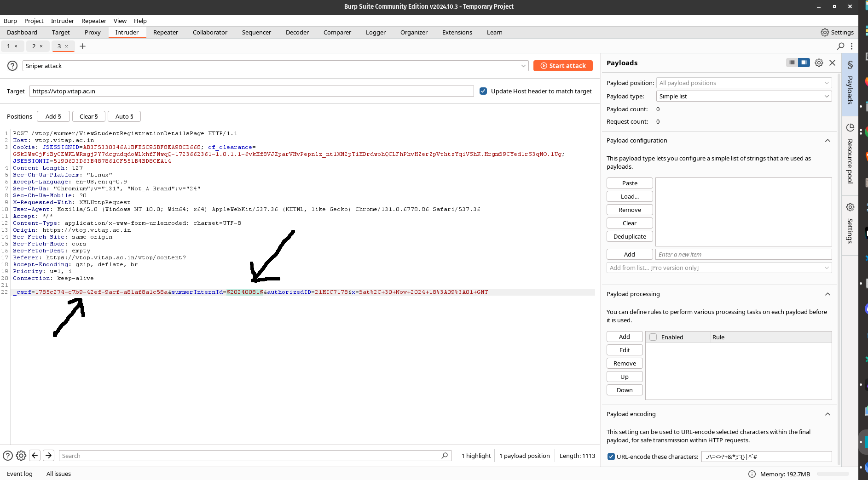868x480 pixels.
Task: Open the Intruder menu
Action: [x=63, y=21]
